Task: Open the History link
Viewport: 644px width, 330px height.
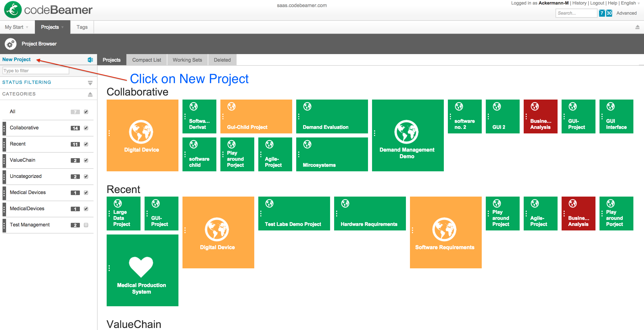Action: point(579,3)
